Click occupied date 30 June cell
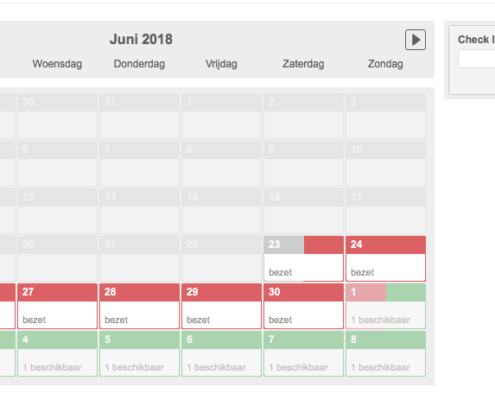Image resolution: width=495 pixels, height=400 pixels. [303, 306]
